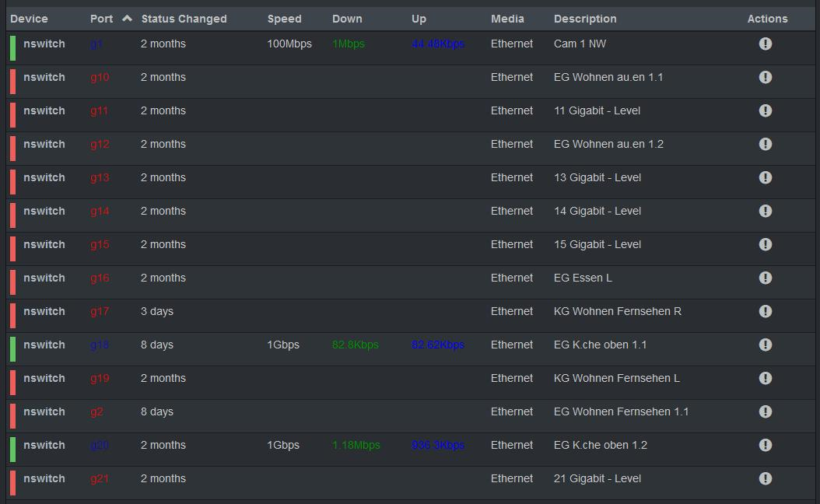The width and height of the screenshot is (820, 504).
Task: Open the actions icon for port g21
Action: (x=766, y=478)
